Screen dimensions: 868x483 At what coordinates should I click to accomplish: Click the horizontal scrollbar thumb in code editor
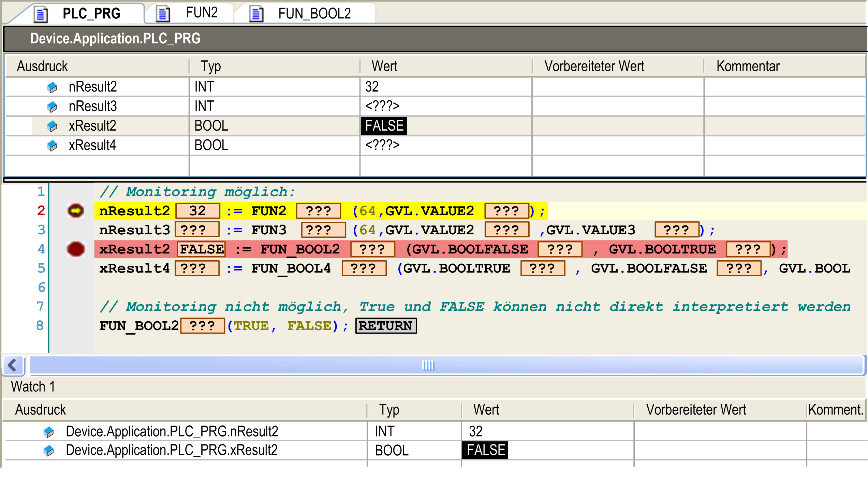pyautogui.click(x=428, y=365)
